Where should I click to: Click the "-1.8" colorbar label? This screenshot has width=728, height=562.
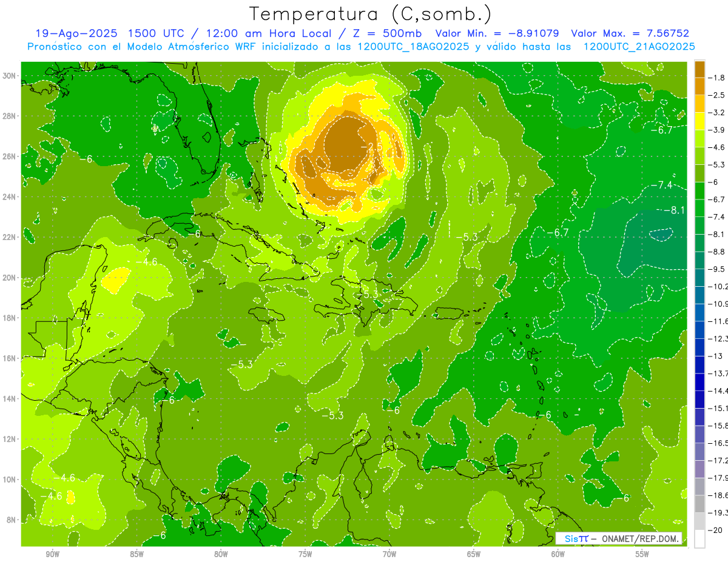(717, 78)
